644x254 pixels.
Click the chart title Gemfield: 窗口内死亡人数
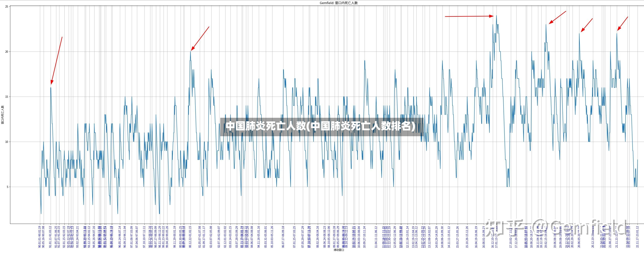339,3
